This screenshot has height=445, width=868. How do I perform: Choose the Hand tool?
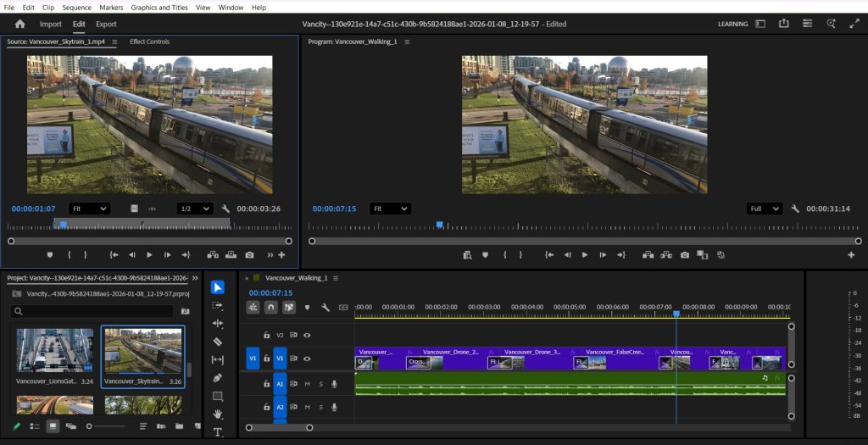(x=217, y=414)
